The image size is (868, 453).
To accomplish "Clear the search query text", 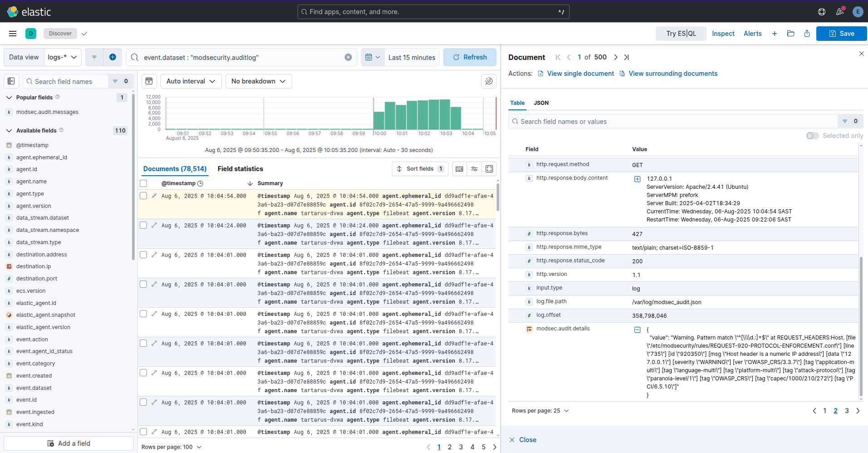I will [348, 57].
